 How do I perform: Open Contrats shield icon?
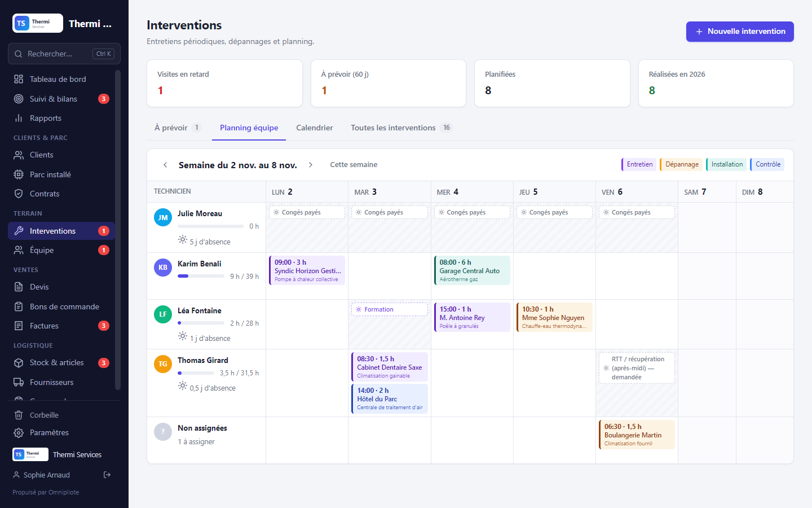(19, 194)
